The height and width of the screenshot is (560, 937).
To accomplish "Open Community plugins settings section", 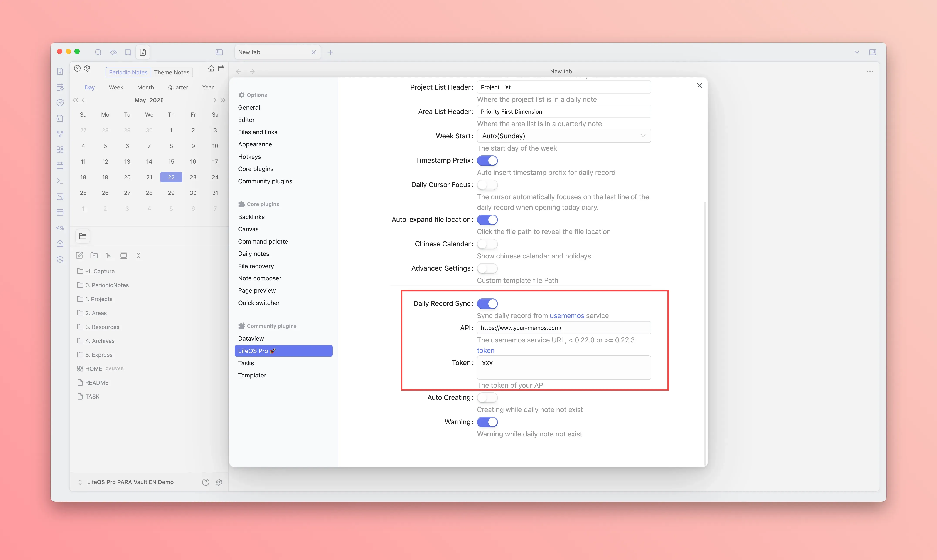I will [x=265, y=181].
